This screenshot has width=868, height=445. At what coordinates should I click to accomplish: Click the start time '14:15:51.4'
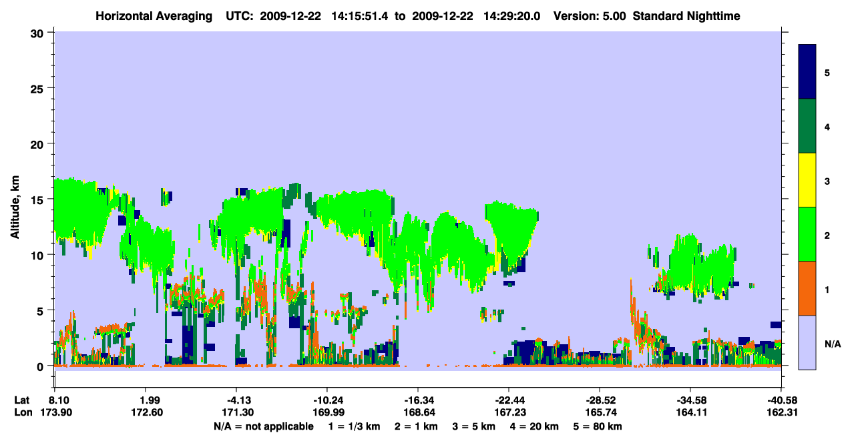pos(361,15)
